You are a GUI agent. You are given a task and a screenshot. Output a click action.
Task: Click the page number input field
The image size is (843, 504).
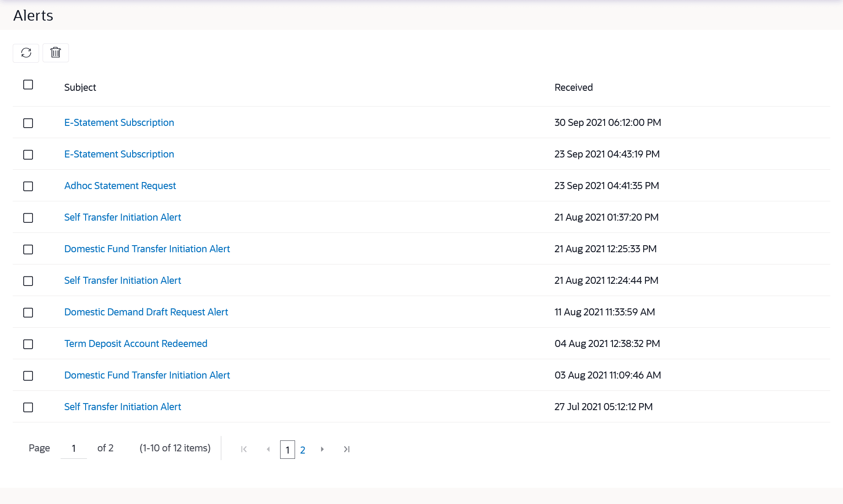pyautogui.click(x=74, y=449)
